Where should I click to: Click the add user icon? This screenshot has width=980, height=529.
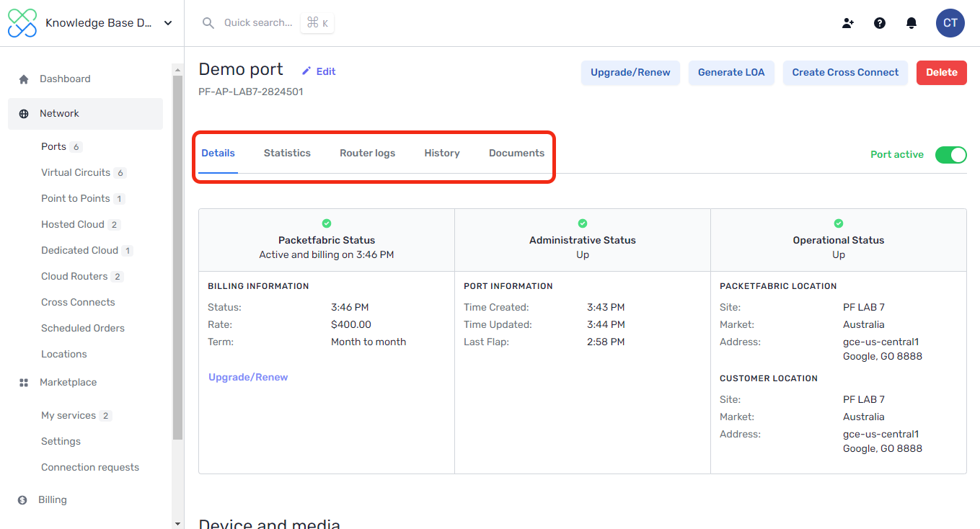(848, 23)
